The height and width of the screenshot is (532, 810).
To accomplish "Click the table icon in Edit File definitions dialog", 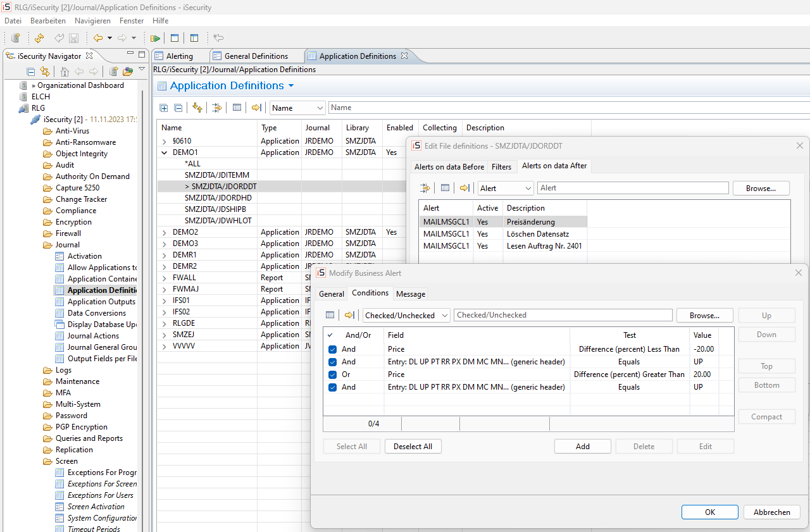I will coord(445,188).
